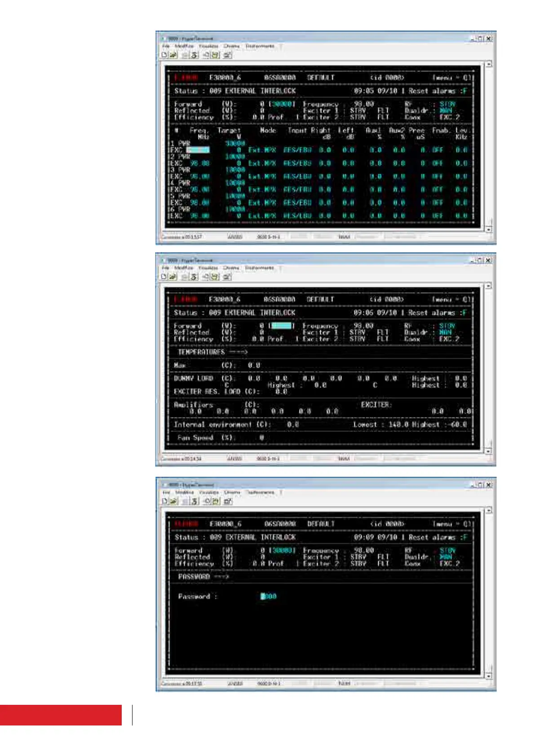Select highlighted EXC frequency cell in row 1
Viewport: 535px width, 756px height.
click(x=198, y=150)
